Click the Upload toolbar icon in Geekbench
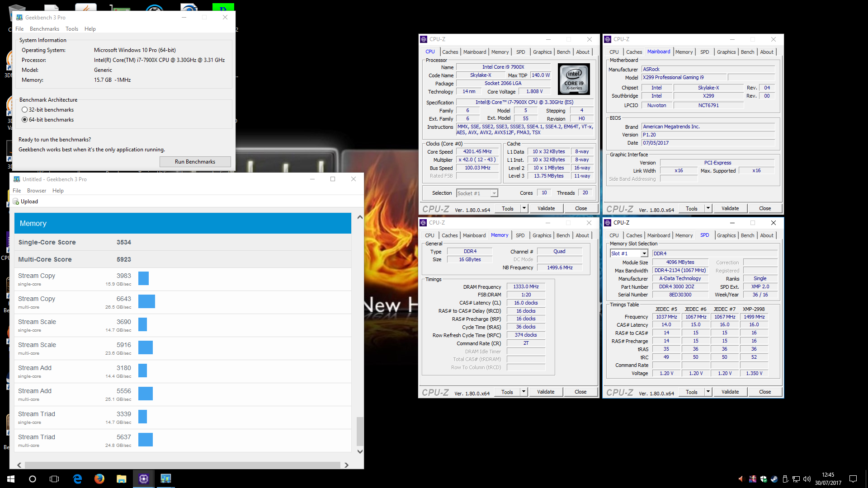Screen dimensions: 868x488 click(16, 202)
